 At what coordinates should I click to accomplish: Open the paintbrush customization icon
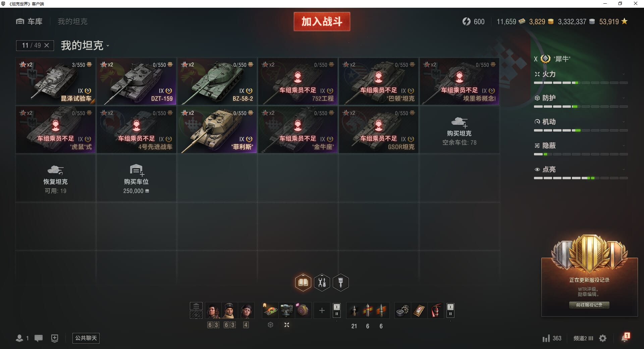tap(341, 283)
